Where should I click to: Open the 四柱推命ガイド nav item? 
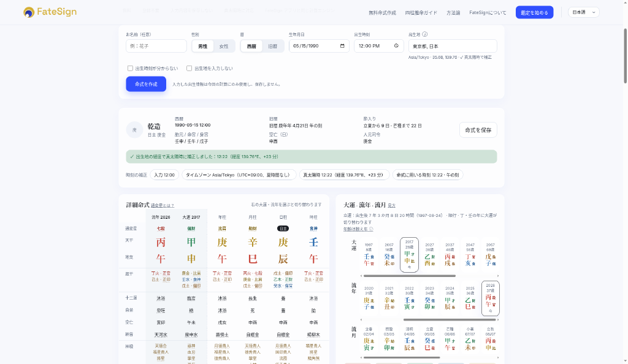pyautogui.click(x=421, y=13)
